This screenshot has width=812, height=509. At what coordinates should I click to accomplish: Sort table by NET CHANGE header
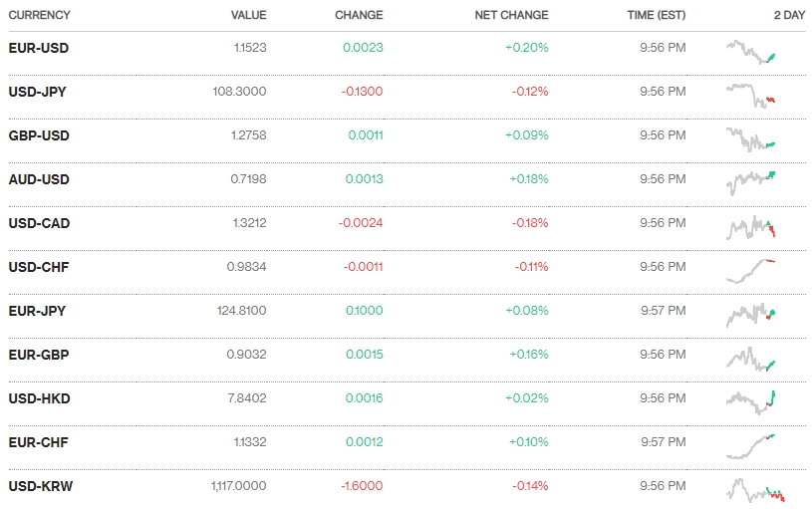pyautogui.click(x=511, y=16)
